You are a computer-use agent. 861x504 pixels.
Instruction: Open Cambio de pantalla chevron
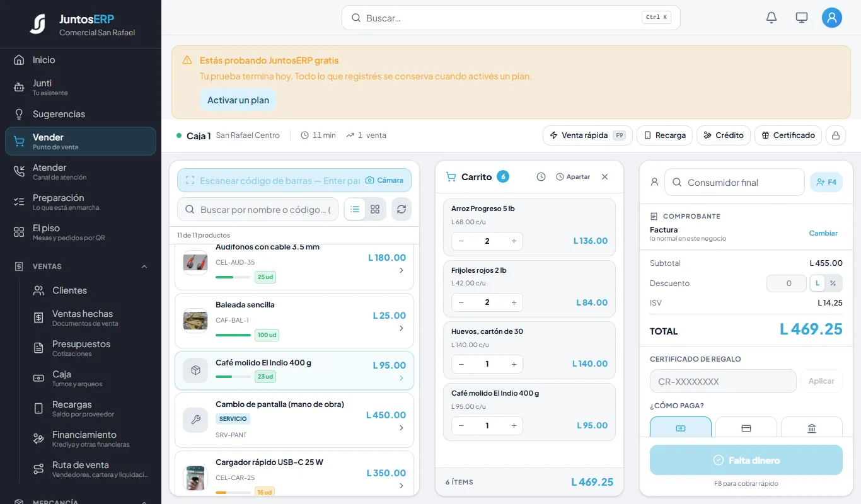(402, 428)
